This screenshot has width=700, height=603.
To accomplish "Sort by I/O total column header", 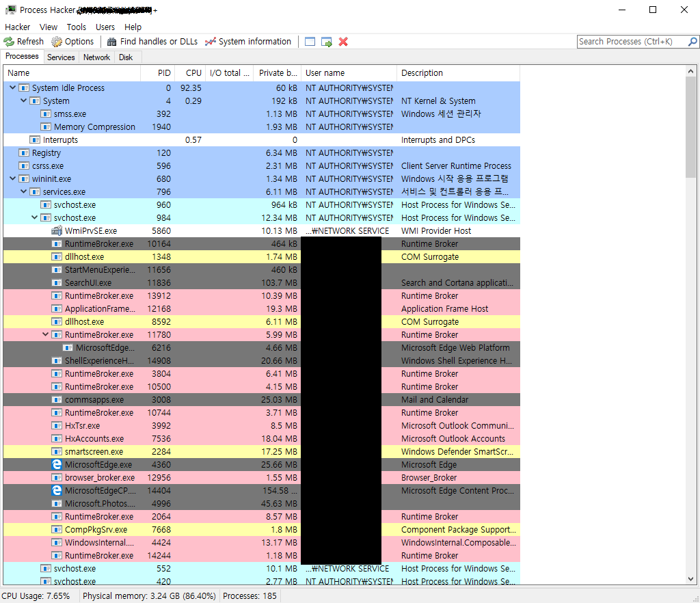I will [x=230, y=73].
